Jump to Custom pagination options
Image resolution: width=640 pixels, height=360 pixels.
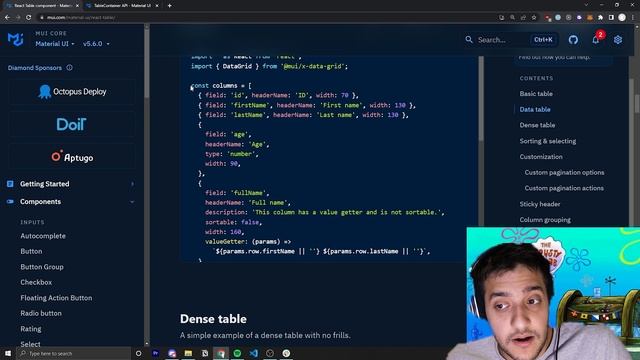pos(564,172)
